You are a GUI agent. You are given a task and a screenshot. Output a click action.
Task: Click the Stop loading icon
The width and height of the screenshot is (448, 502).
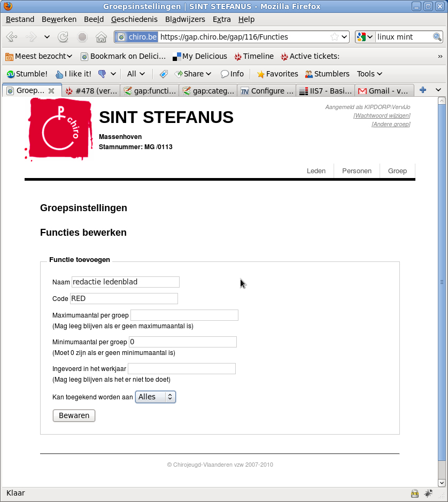(x=82, y=37)
